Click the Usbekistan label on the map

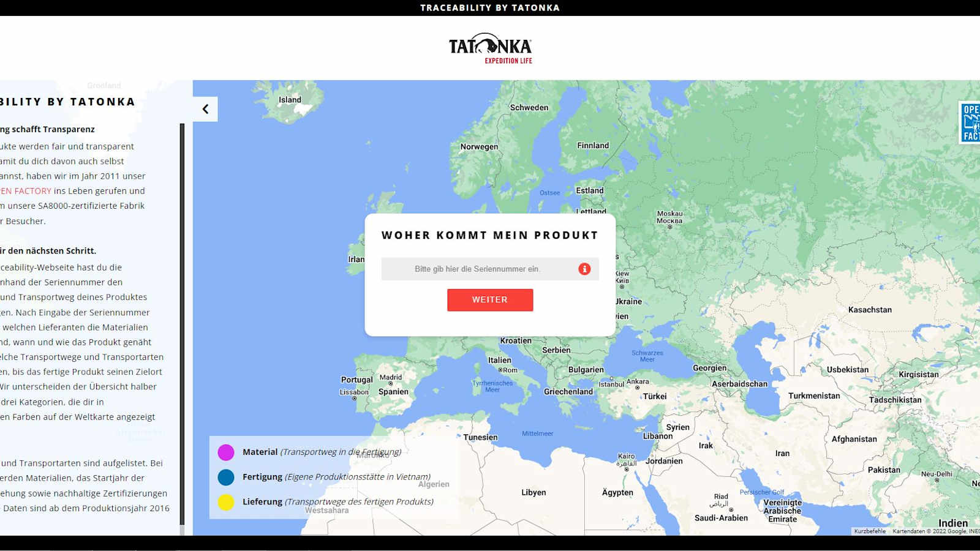point(848,370)
